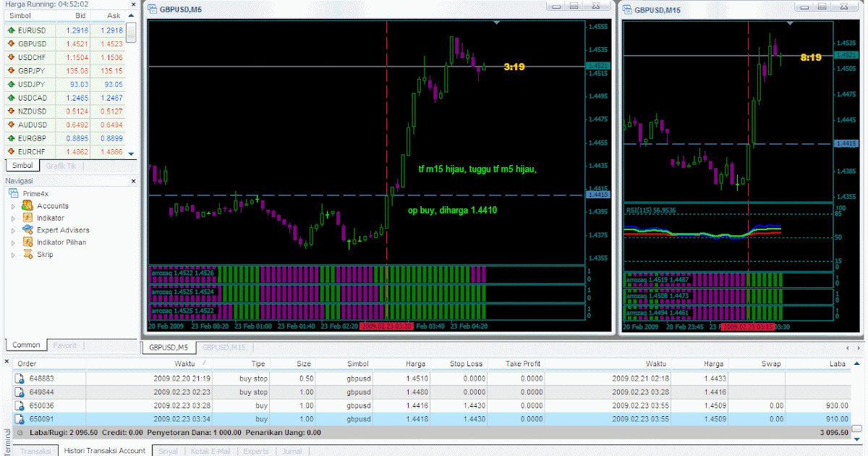Click order 650091 row icon
Screen dimensions: 868x456
click(20, 418)
